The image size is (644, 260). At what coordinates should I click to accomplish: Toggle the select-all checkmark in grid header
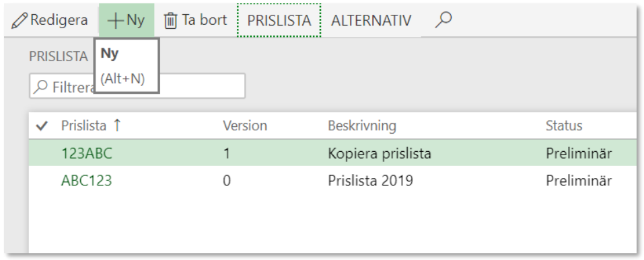point(42,126)
